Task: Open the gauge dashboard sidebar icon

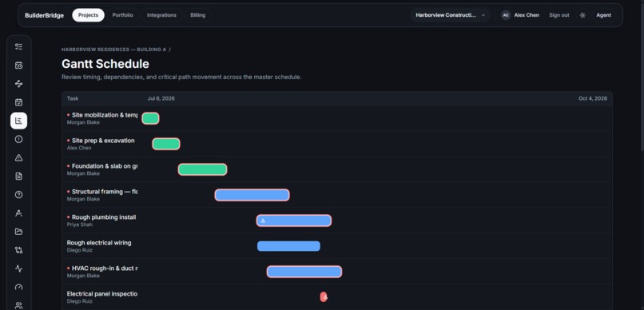Action: tap(18, 287)
